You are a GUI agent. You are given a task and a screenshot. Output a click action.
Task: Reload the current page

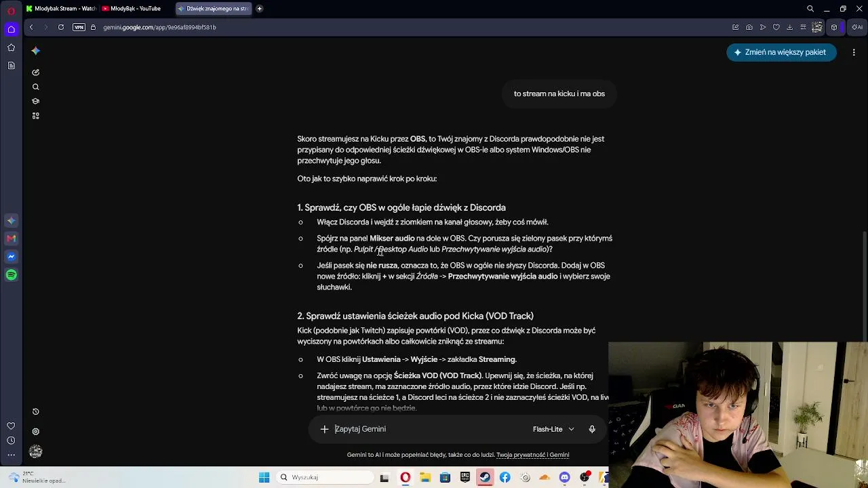(x=61, y=27)
